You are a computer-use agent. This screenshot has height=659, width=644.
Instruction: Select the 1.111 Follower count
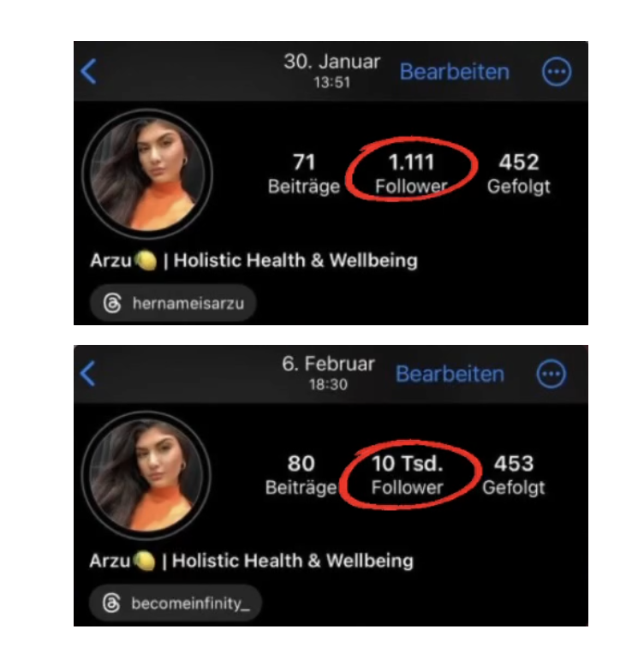411,174
